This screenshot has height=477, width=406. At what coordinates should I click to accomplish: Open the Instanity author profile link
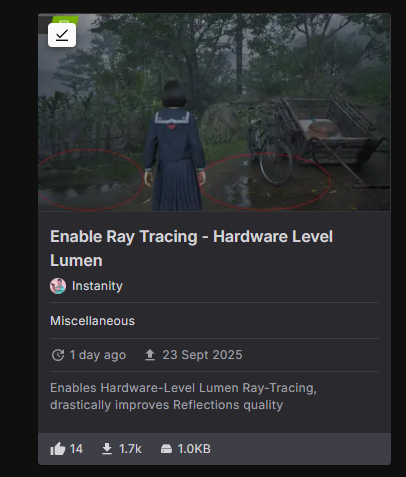[97, 286]
